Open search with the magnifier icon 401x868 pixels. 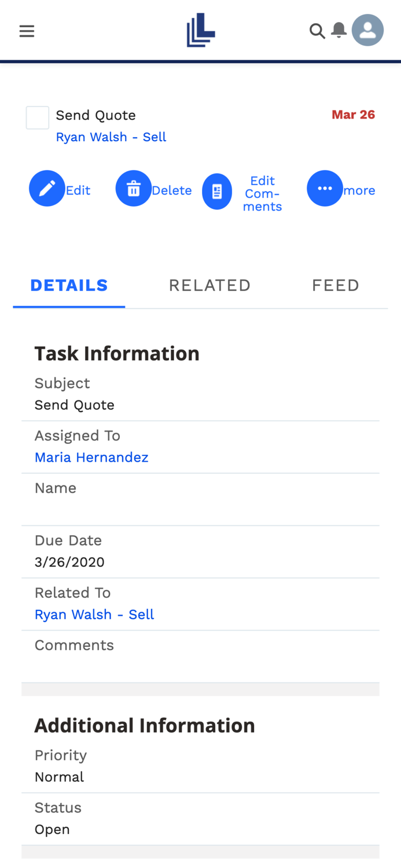[317, 31]
